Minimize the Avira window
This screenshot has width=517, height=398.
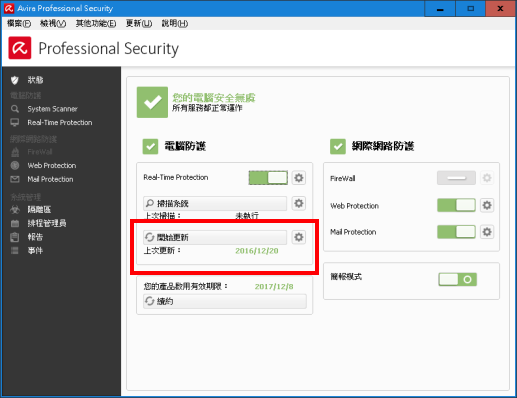pos(440,9)
